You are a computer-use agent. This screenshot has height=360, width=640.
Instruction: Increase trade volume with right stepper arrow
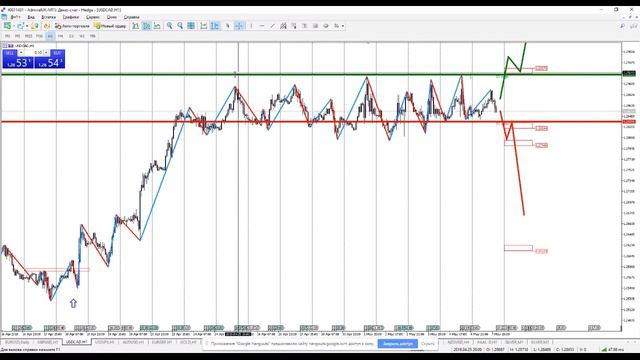[x=46, y=52]
